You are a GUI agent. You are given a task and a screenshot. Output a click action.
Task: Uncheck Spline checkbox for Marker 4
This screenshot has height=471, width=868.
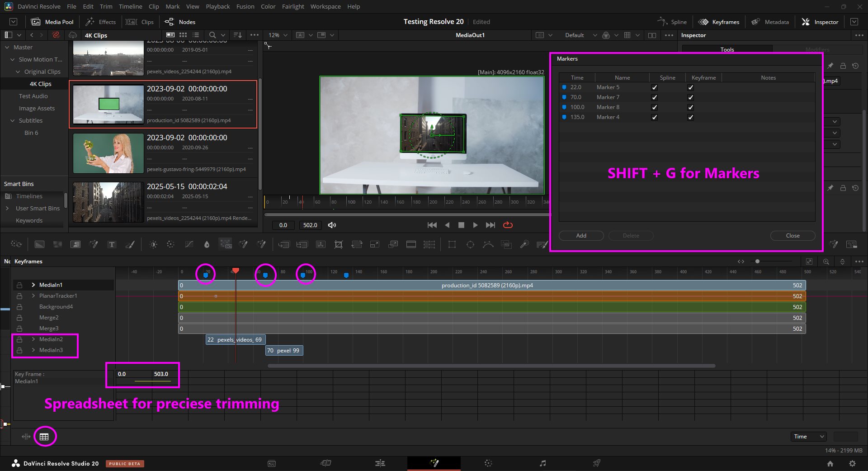point(654,117)
